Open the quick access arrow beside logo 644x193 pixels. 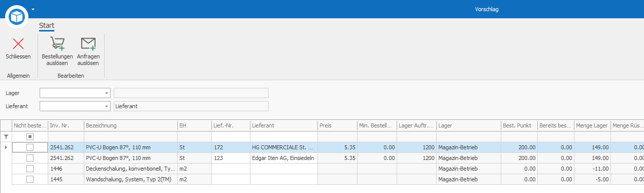coord(33,9)
